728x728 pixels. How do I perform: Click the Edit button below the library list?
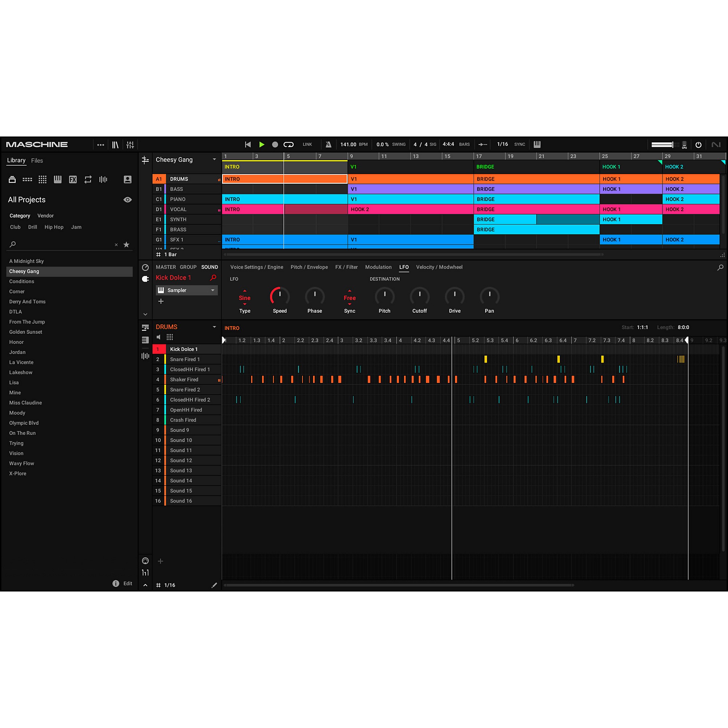pyautogui.click(x=128, y=583)
